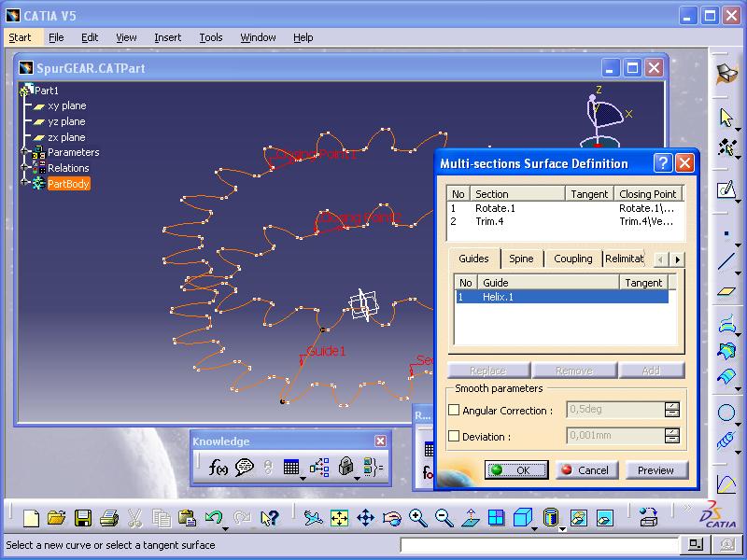This screenshot has width=747, height=560.
Task: Increase the Deviation value with spinner
Action: 672,432
